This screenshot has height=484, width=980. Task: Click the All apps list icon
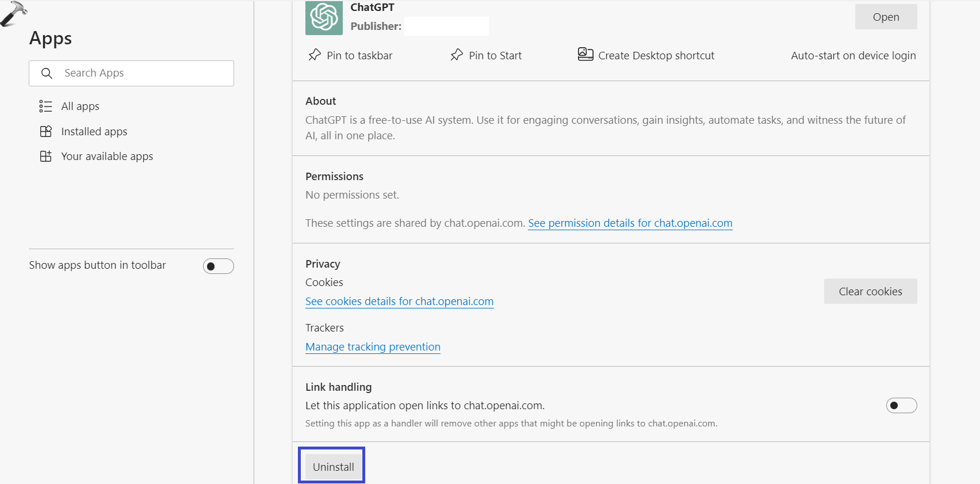45,106
